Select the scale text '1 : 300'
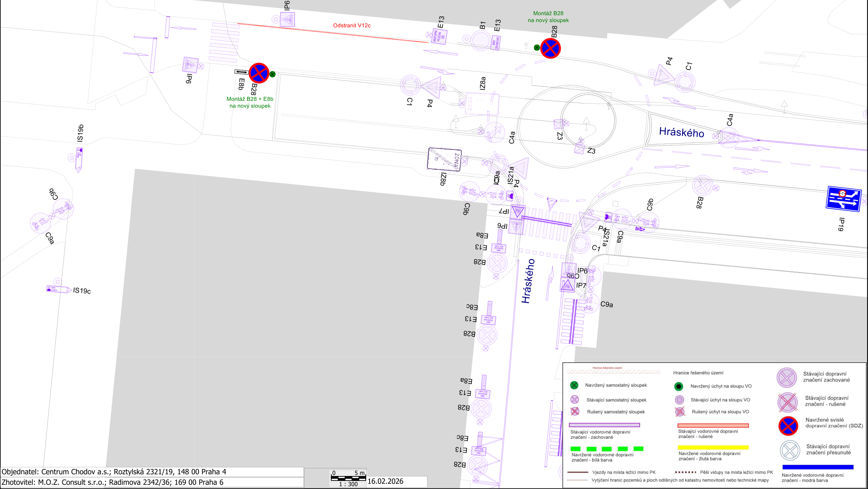Screen dimensions: 868x489 click(348, 484)
